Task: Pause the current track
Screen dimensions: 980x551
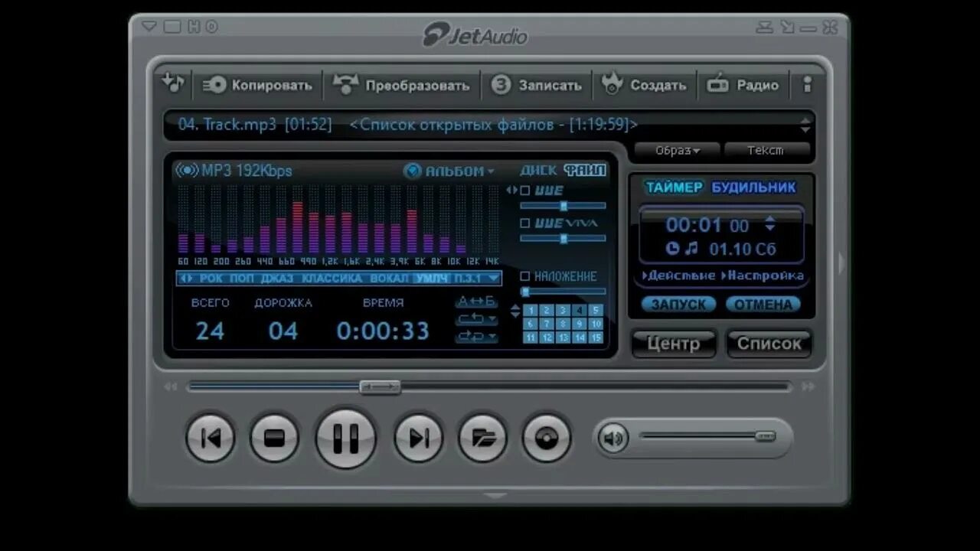Action: [x=345, y=438]
